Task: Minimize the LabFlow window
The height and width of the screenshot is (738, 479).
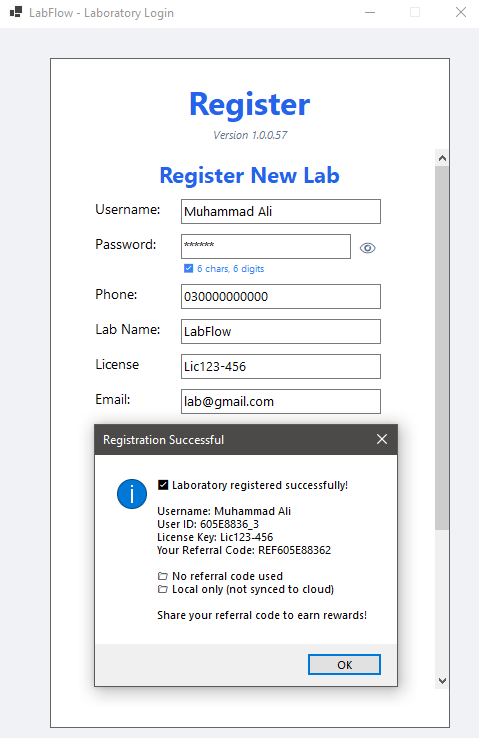Action: 370,12
